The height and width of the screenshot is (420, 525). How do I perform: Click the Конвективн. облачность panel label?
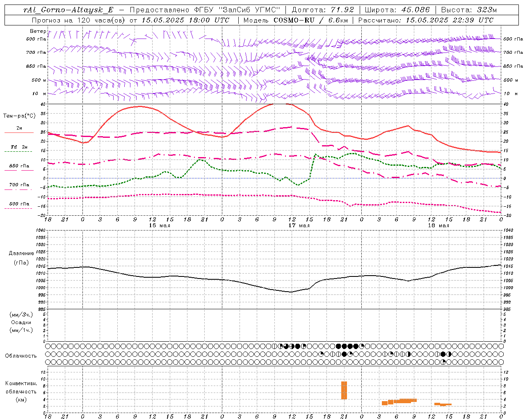coord(21,392)
